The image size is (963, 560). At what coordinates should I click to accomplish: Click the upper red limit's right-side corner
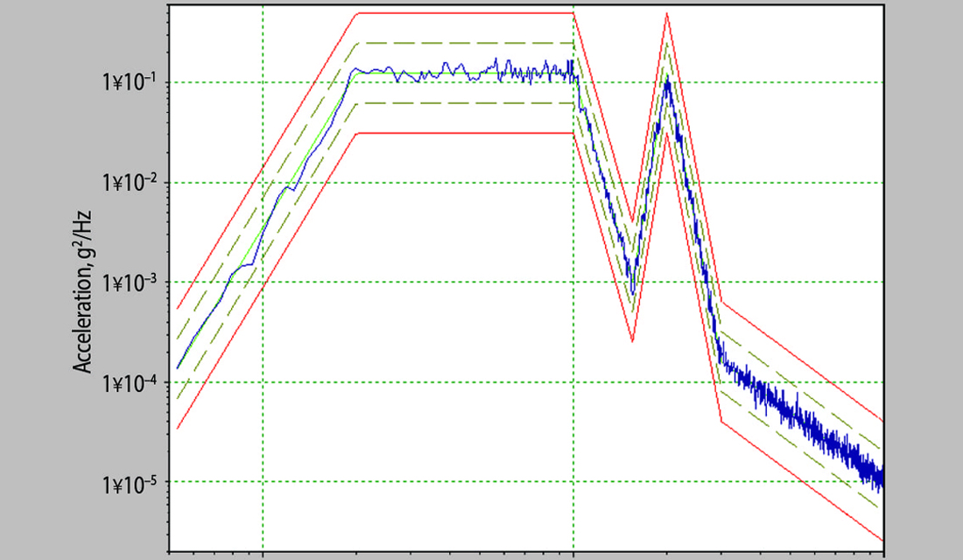[x=721, y=303]
